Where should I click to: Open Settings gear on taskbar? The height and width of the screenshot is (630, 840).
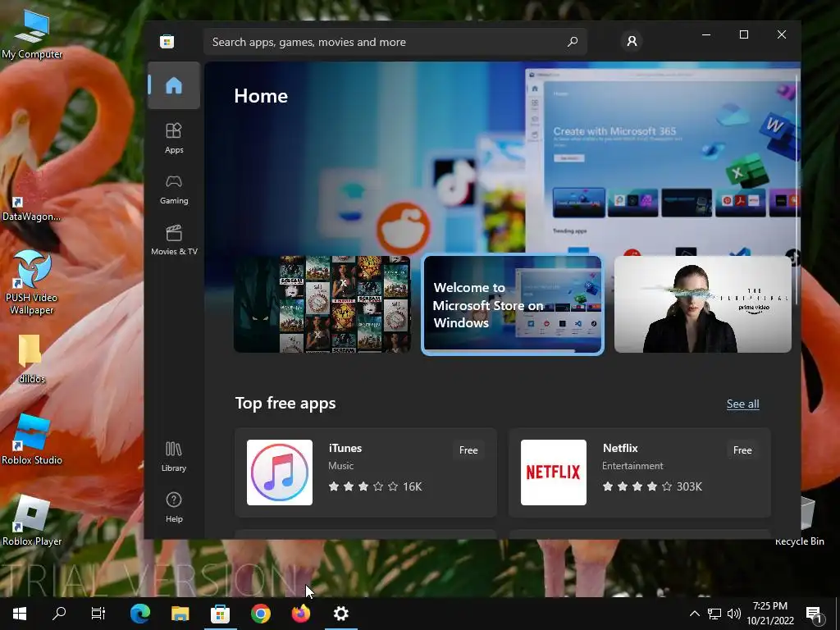[x=340, y=614]
